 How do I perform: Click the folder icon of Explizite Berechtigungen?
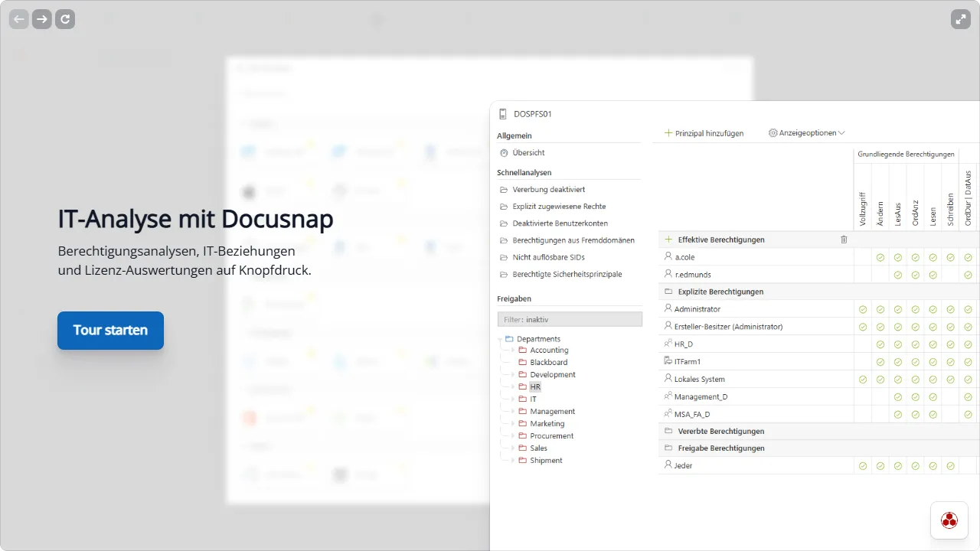click(668, 292)
